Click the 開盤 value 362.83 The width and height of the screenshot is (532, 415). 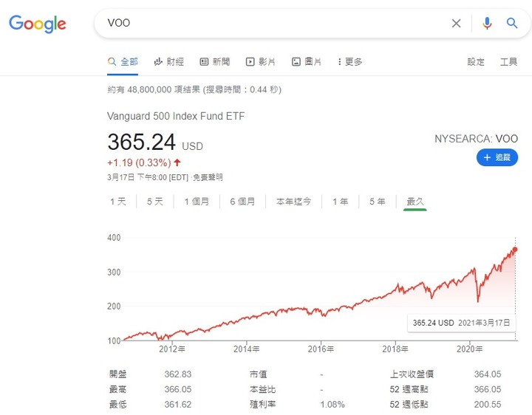click(x=178, y=374)
